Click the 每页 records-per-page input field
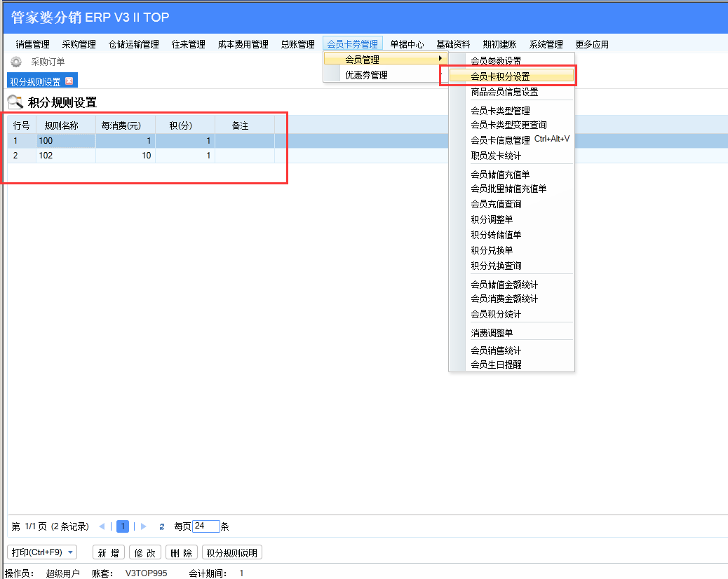Screen dimensions: 728x579 click(205, 526)
